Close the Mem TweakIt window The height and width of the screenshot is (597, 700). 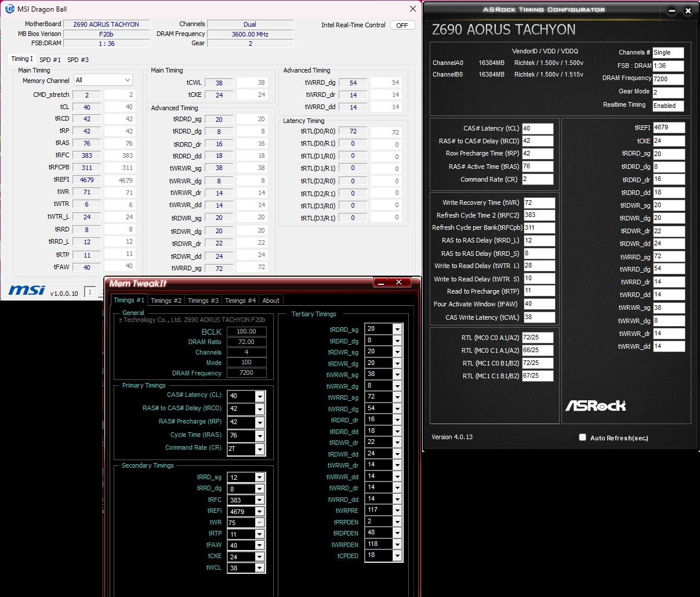point(399,283)
